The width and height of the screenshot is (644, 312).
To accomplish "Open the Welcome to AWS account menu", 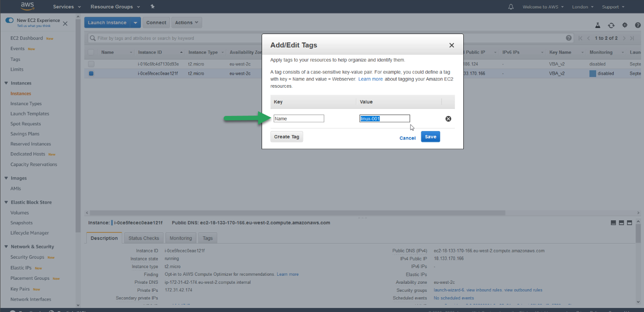I will [543, 7].
